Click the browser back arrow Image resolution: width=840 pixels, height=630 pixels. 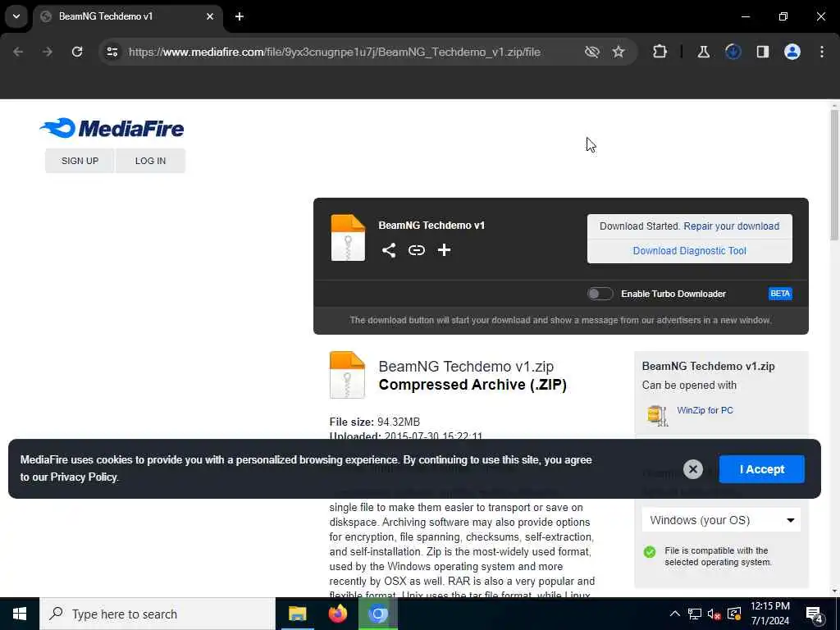(18, 52)
